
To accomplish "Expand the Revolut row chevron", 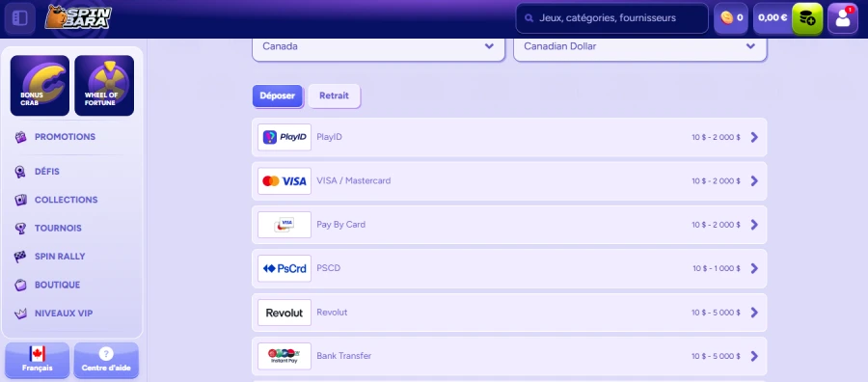I will 754,313.
